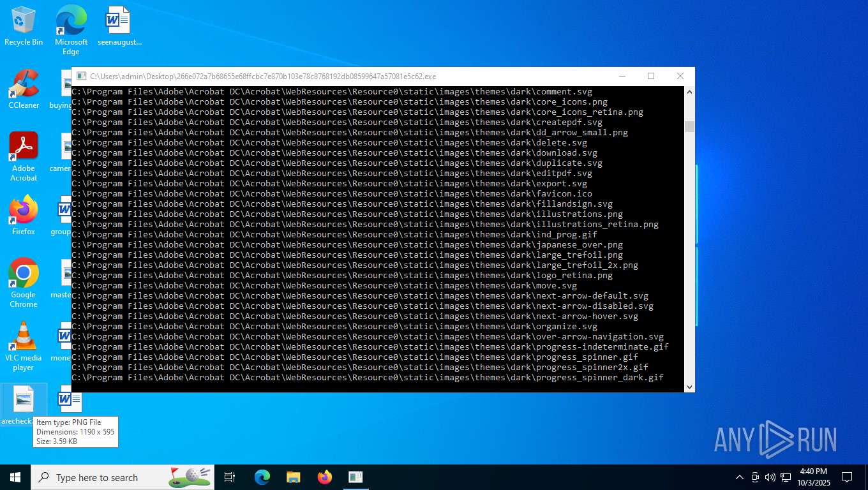
Task: Click the console window title bar icon
Action: tap(80, 76)
